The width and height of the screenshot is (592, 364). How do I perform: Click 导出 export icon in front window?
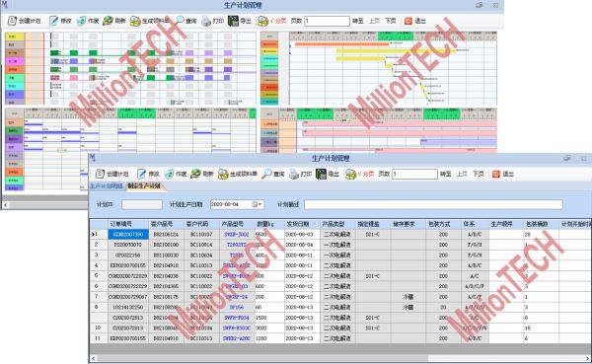point(321,174)
